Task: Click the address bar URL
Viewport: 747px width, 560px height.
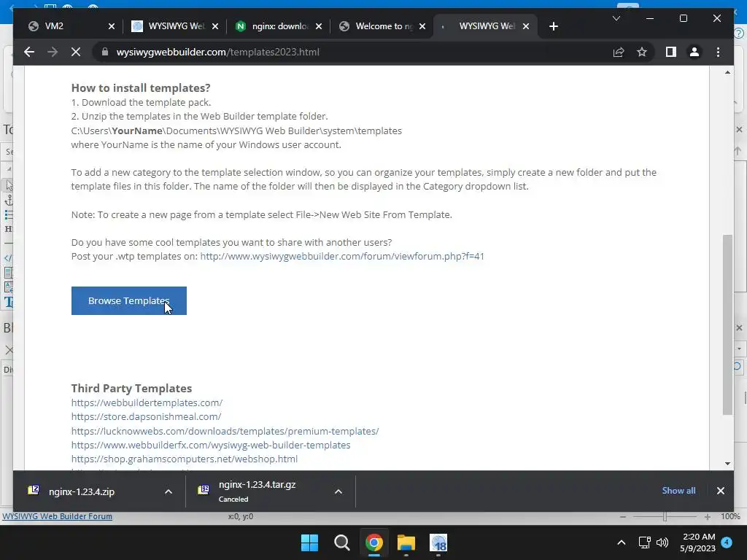Action: click(x=217, y=52)
